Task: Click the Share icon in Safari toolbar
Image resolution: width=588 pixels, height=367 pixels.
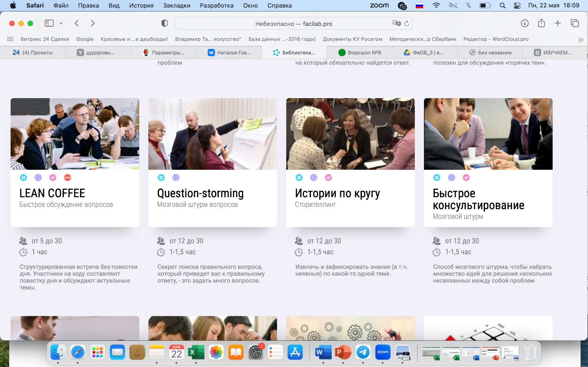Action: (x=541, y=23)
